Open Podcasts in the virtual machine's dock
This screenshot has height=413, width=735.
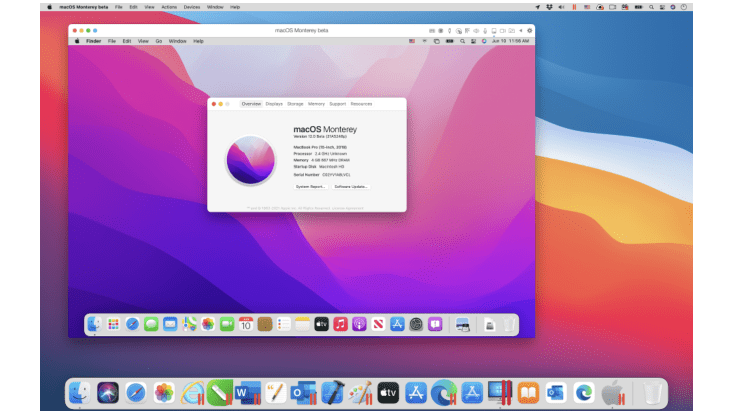point(359,324)
